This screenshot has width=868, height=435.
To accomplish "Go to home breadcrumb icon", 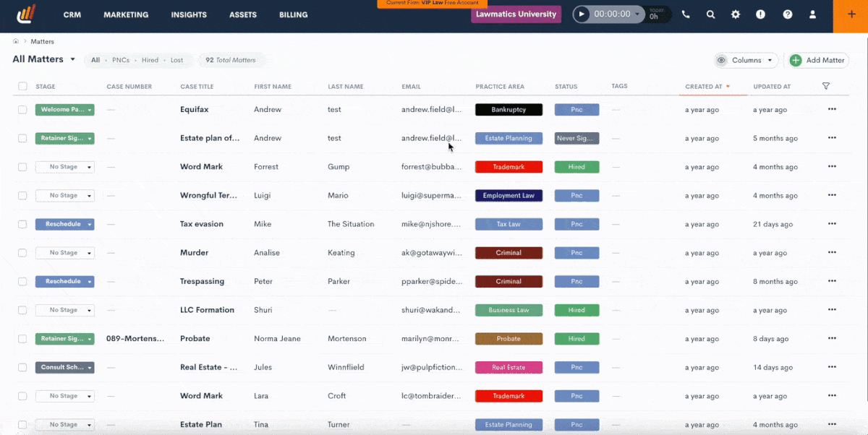I will 16,42.
